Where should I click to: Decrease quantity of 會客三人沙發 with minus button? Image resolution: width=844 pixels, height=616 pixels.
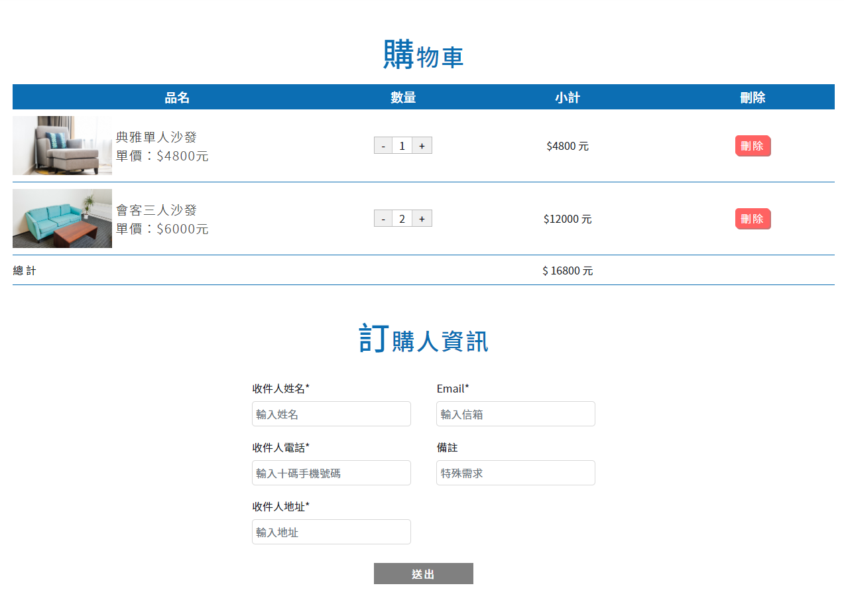click(383, 218)
